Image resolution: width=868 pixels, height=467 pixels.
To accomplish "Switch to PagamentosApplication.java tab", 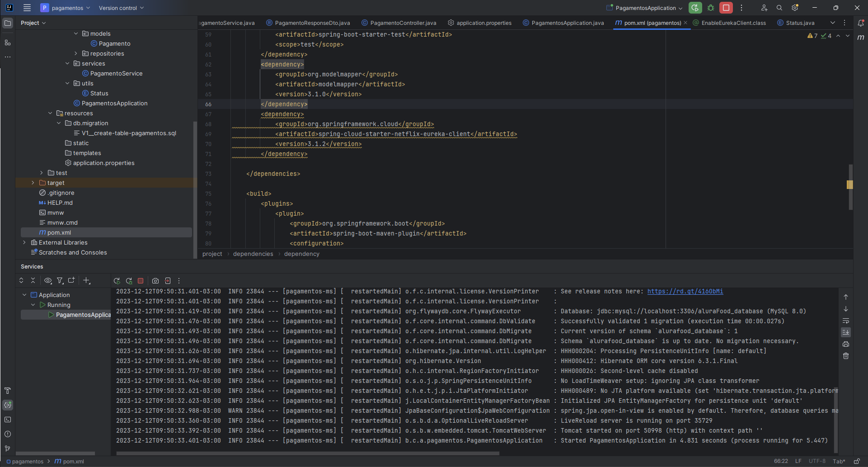I will tap(563, 23).
